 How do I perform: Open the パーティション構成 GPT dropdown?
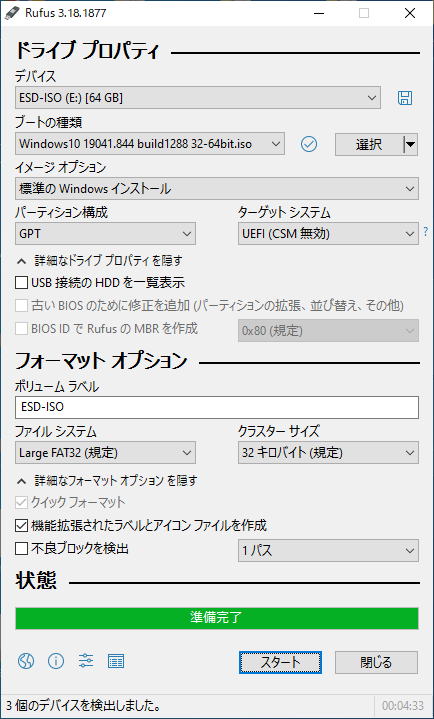point(105,234)
